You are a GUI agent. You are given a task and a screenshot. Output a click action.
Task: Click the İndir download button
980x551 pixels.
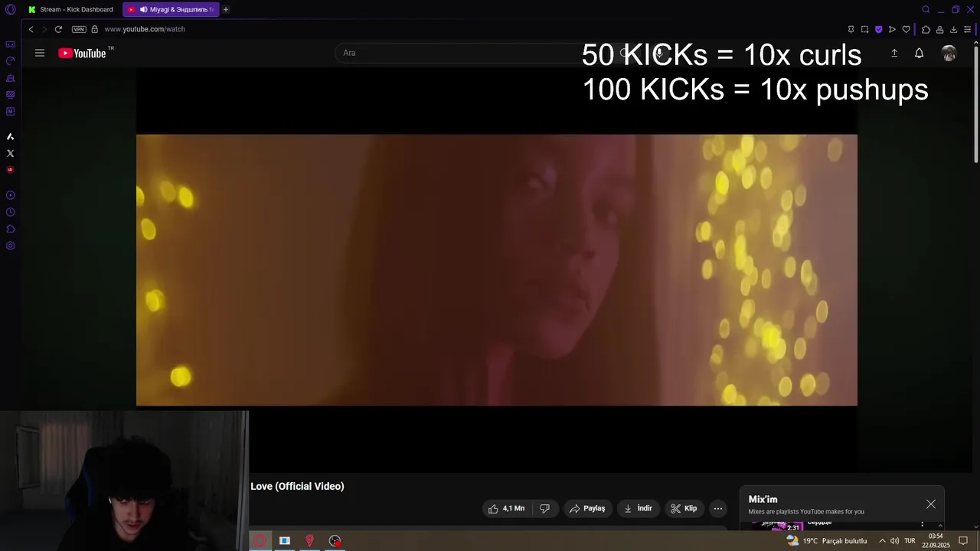pyautogui.click(x=638, y=508)
